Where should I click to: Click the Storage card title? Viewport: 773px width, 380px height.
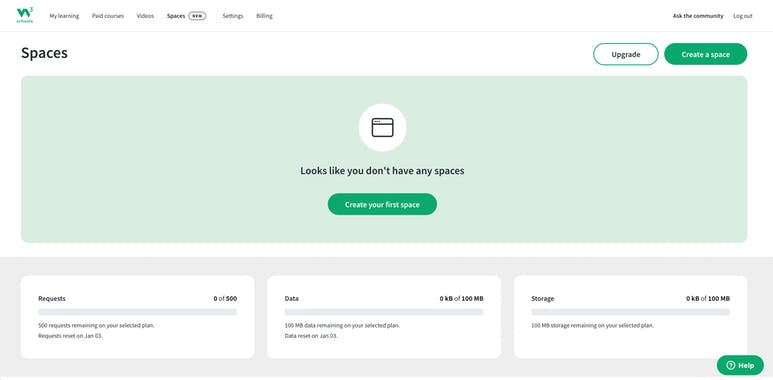click(543, 299)
